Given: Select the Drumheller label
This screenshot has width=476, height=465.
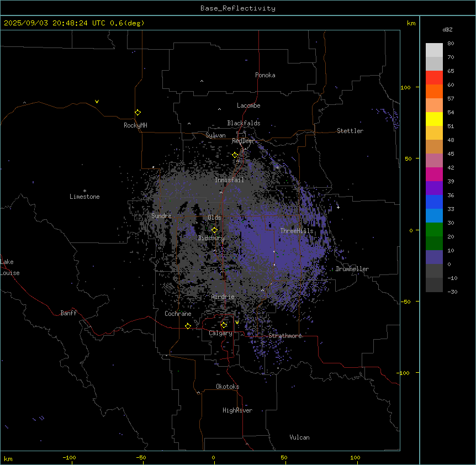Looking at the screenshot, I should point(352,269).
